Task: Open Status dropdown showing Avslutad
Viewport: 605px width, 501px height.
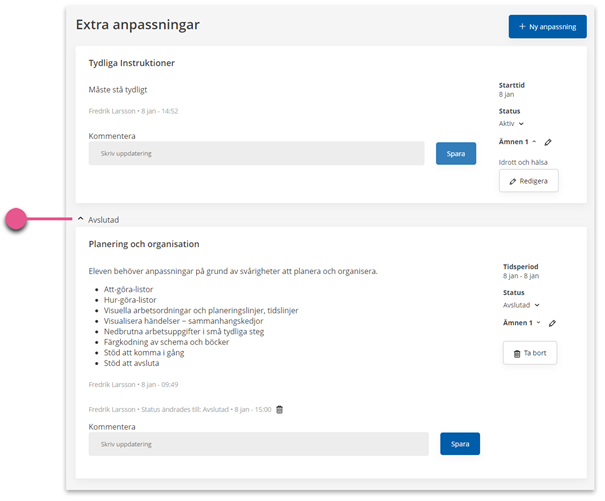Action: 521,305
